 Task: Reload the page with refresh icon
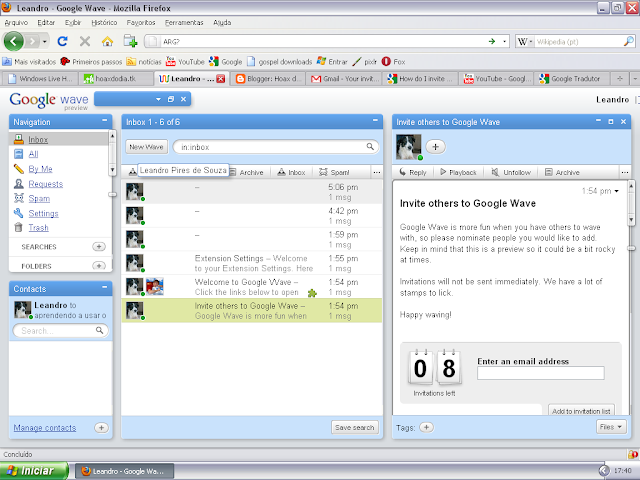pyautogui.click(x=62, y=41)
